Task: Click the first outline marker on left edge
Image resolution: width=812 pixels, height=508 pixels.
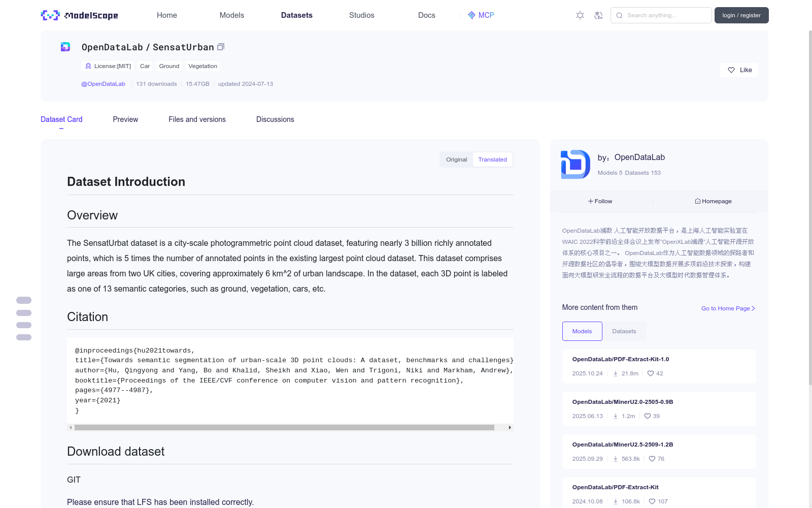Action: click(x=24, y=300)
